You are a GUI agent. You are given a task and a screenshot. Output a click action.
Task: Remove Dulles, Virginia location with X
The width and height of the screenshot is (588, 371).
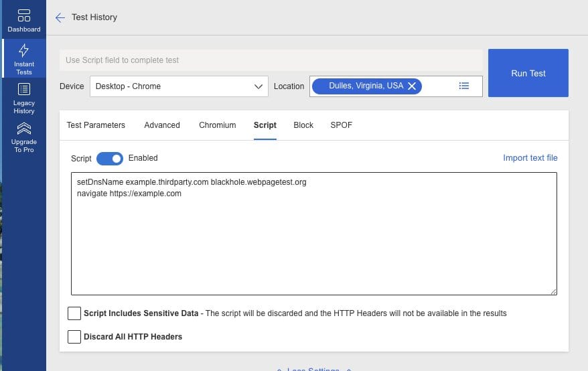click(x=412, y=86)
